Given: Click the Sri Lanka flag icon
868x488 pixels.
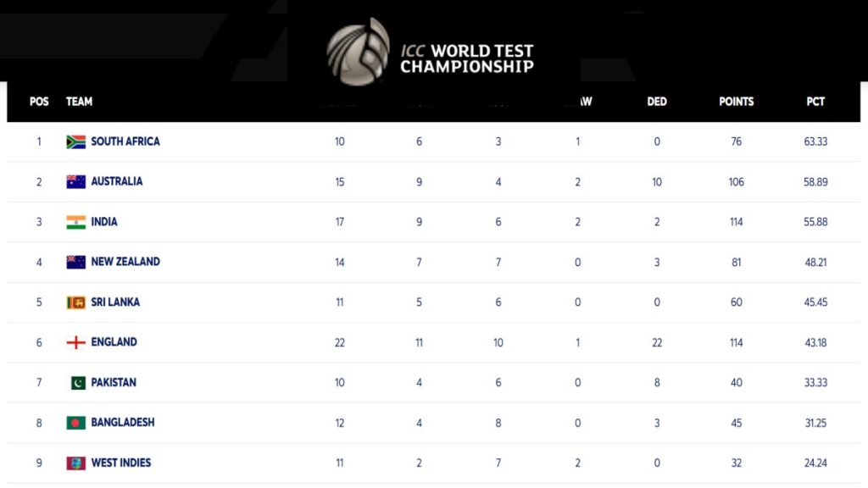Looking at the screenshot, I should pyautogui.click(x=76, y=302).
